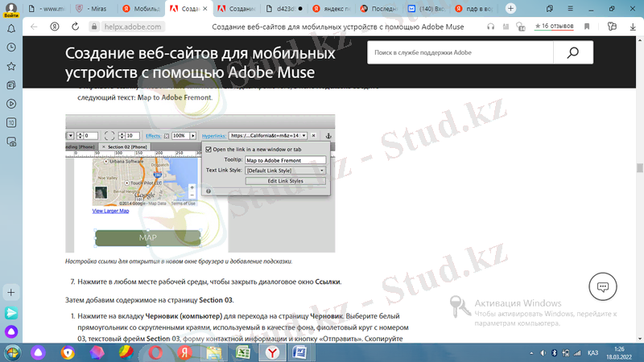Image resolution: width=644 pixels, height=362 pixels.
Task: Open bookmarks star in the sidebar
Action: [11, 65]
